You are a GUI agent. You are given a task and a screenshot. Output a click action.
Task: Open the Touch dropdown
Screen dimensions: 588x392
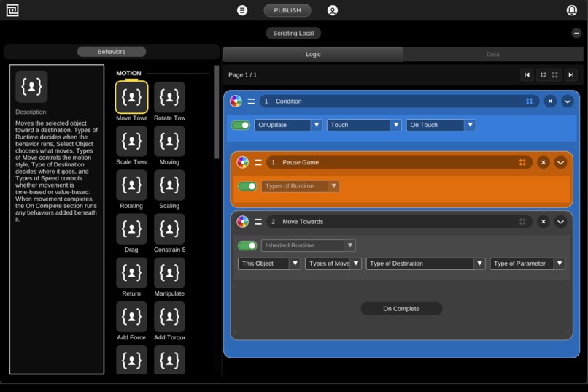[x=364, y=125]
